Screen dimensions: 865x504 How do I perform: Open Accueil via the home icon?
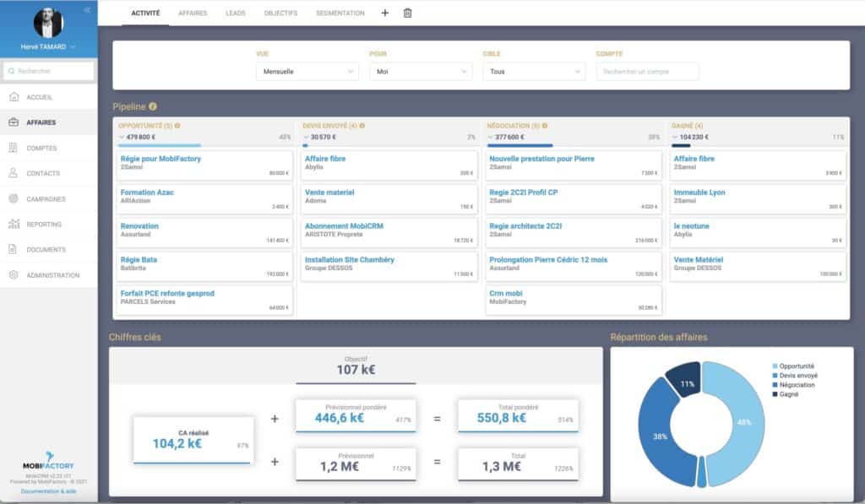pos(14,97)
